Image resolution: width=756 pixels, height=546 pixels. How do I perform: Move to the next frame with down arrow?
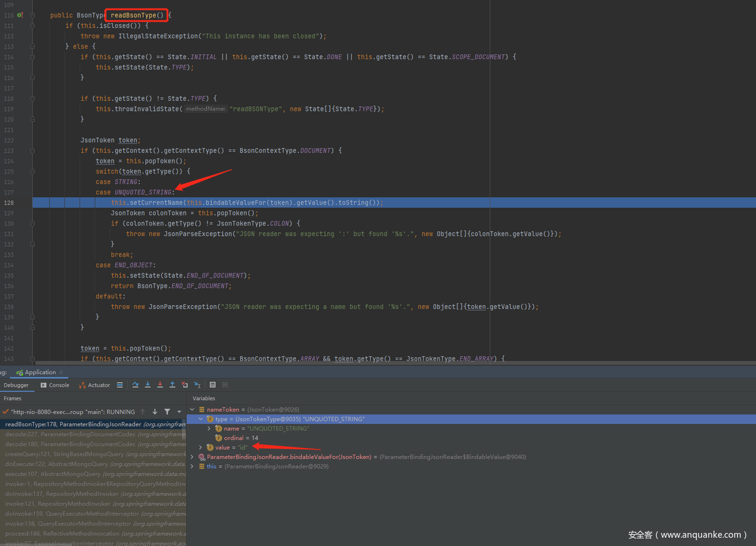(x=155, y=411)
